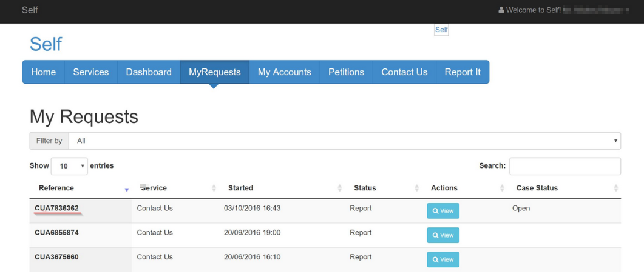The image size is (644, 277).
Task: View request CUA7836362
Action: point(443,211)
